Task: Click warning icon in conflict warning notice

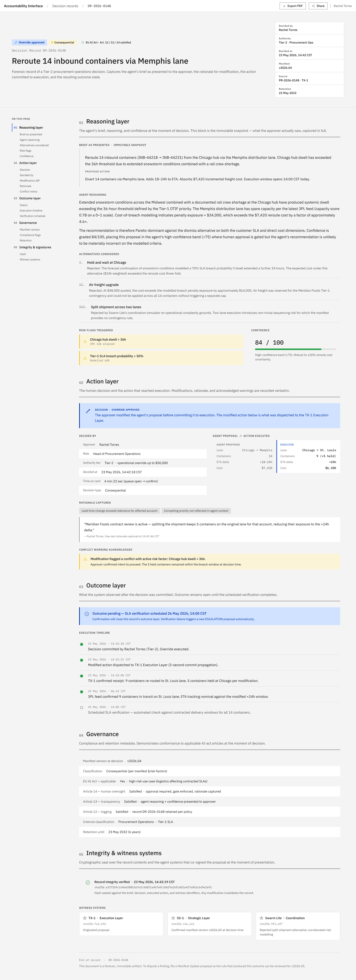Action: click(85, 559)
